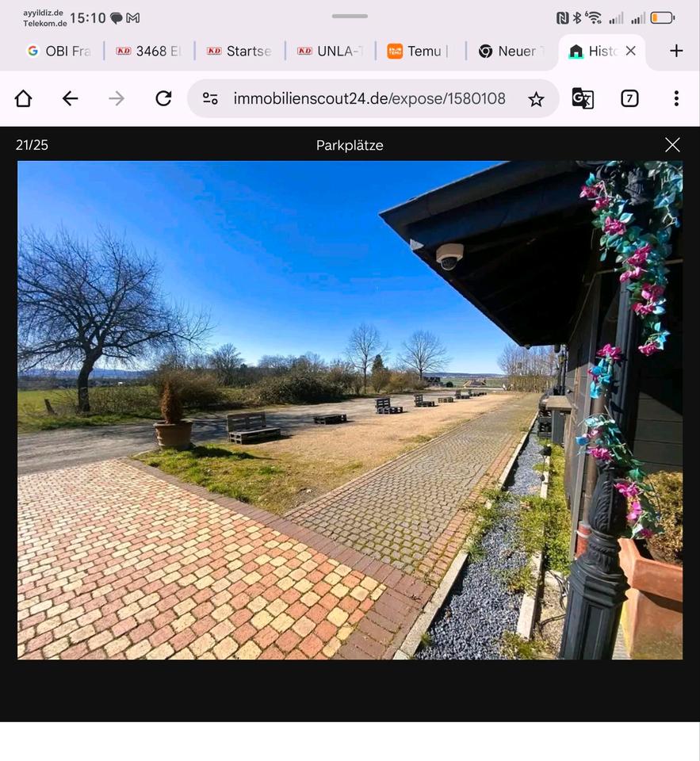The height and width of the screenshot is (761, 700).
Task: Open a new tab with plus button
Action: 675,51
